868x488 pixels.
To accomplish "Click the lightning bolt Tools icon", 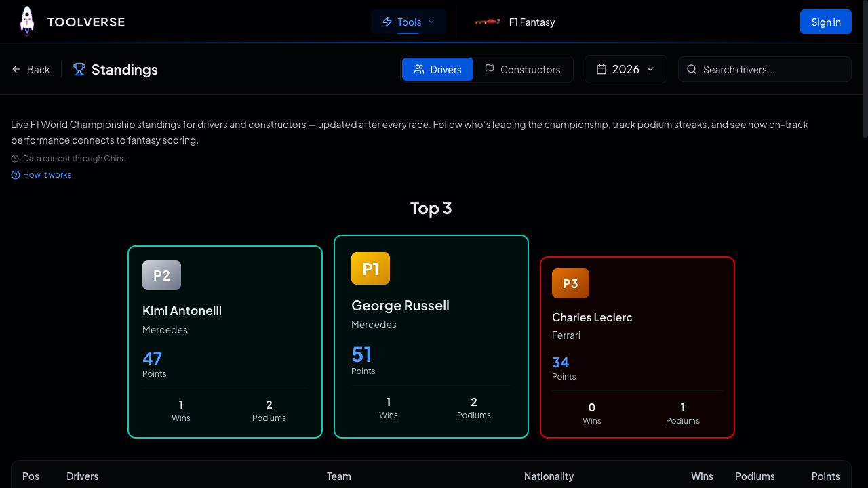I will [x=387, y=22].
